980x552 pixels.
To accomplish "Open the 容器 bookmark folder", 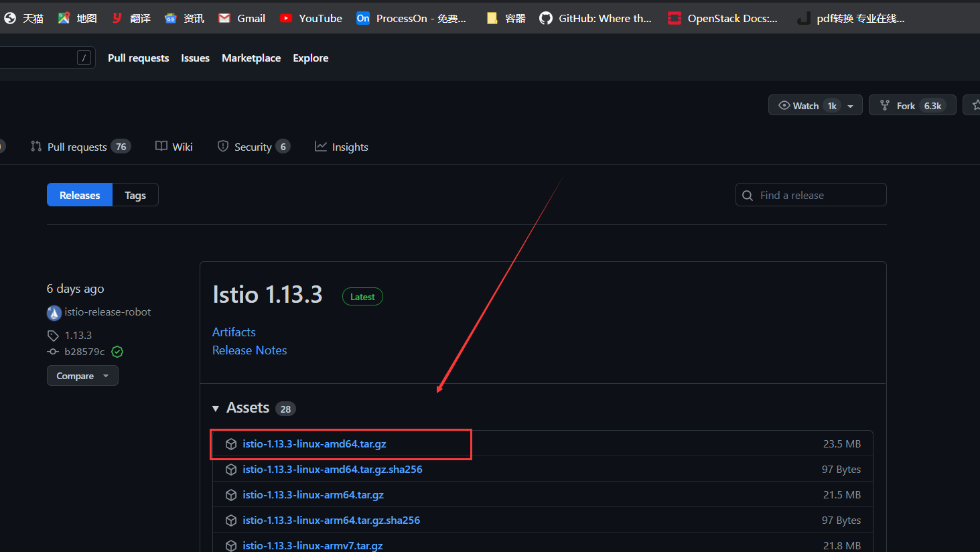I will [506, 18].
